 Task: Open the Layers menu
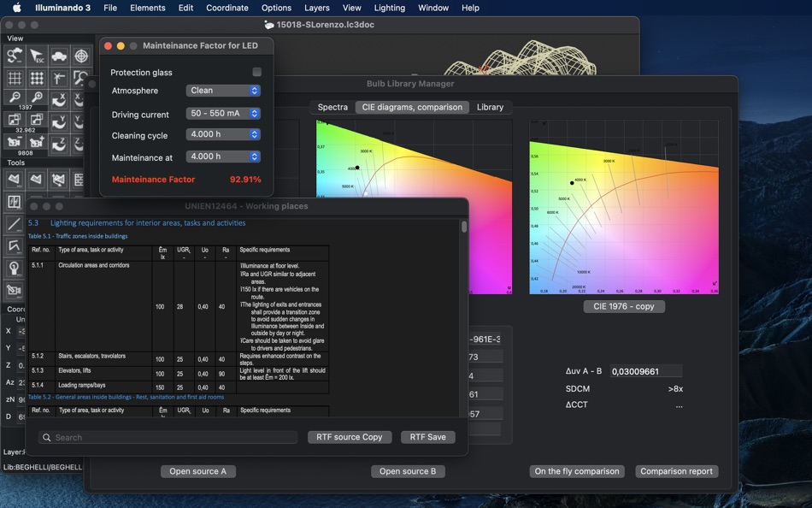(317, 8)
